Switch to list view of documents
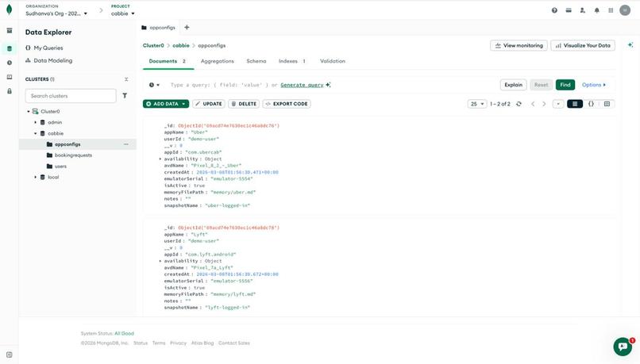The image size is (640, 364). tap(575, 104)
